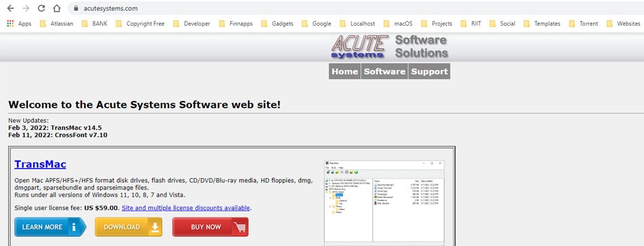The width and height of the screenshot is (644, 246).
Task: Select the 'Feb 3, 2022: TransMac v14.5' text
Action: point(55,128)
